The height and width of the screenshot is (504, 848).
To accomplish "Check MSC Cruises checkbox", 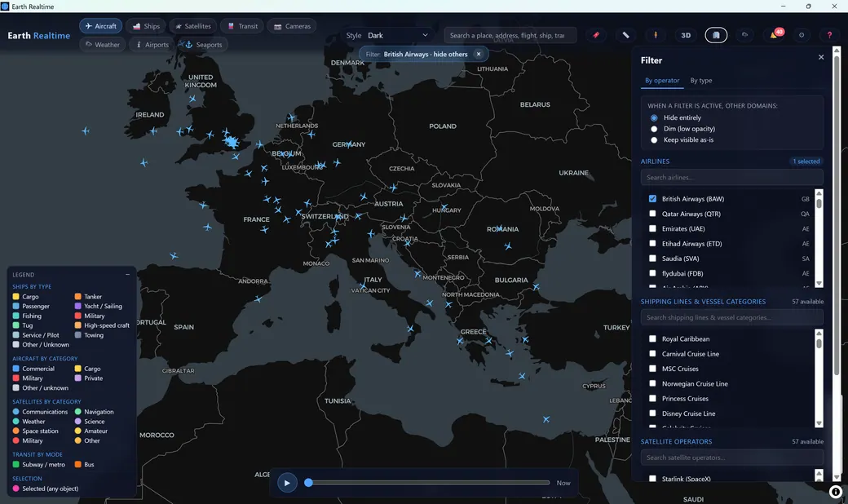I will (652, 369).
